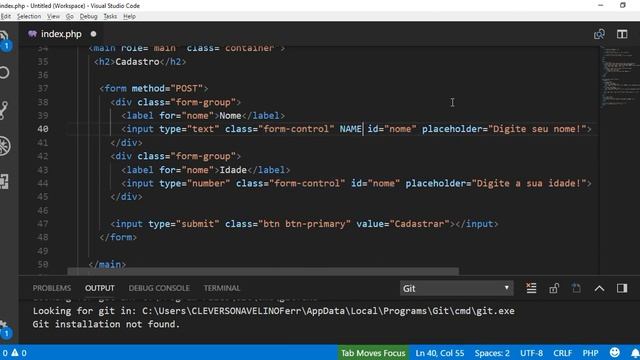Open Source Control view in activity bar

click(x=4, y=109)
